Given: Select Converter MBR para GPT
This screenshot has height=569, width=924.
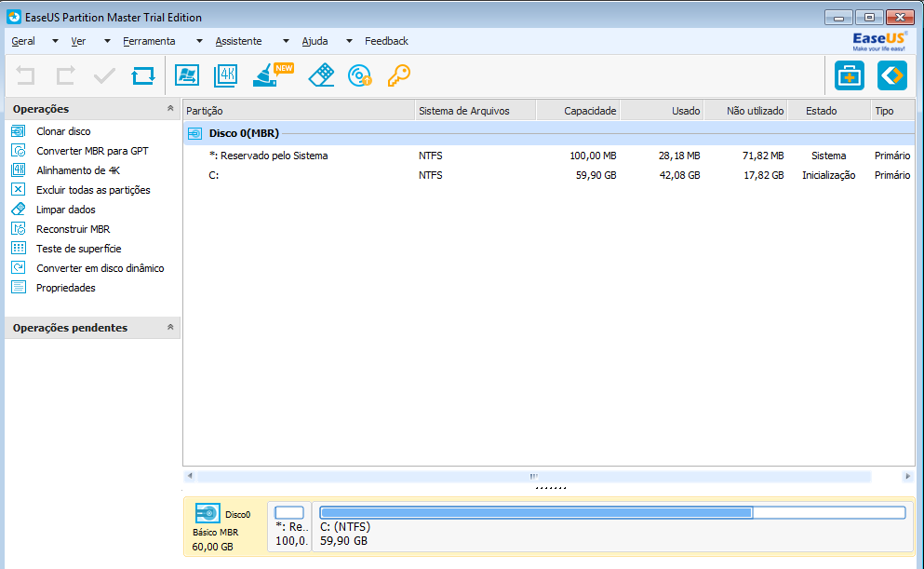Looking at the screenshot, I should tap(92, 151).
